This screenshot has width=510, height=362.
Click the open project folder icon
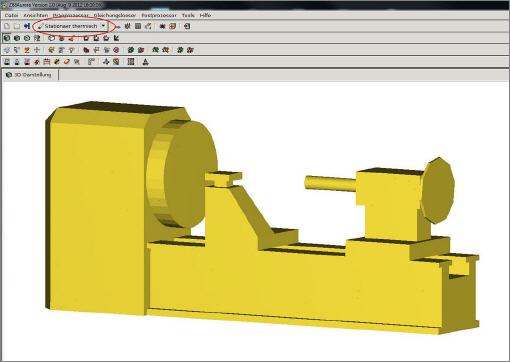[x=17, y=26]
